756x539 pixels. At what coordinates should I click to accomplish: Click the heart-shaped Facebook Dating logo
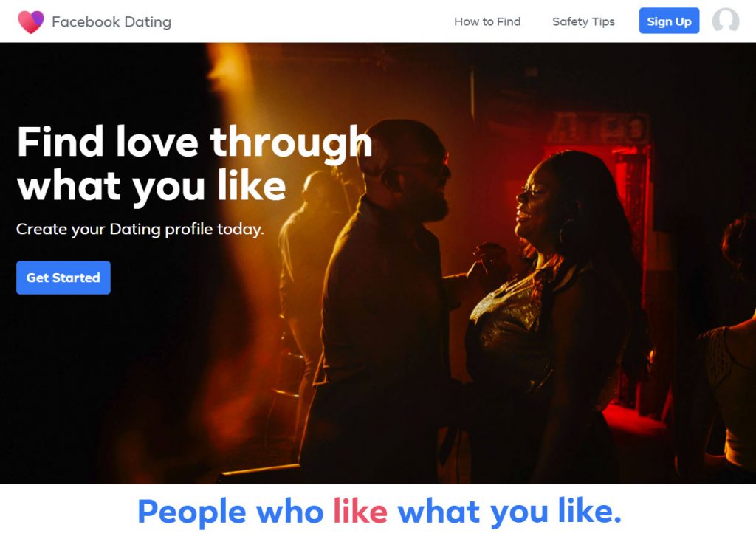click(31, 21)
